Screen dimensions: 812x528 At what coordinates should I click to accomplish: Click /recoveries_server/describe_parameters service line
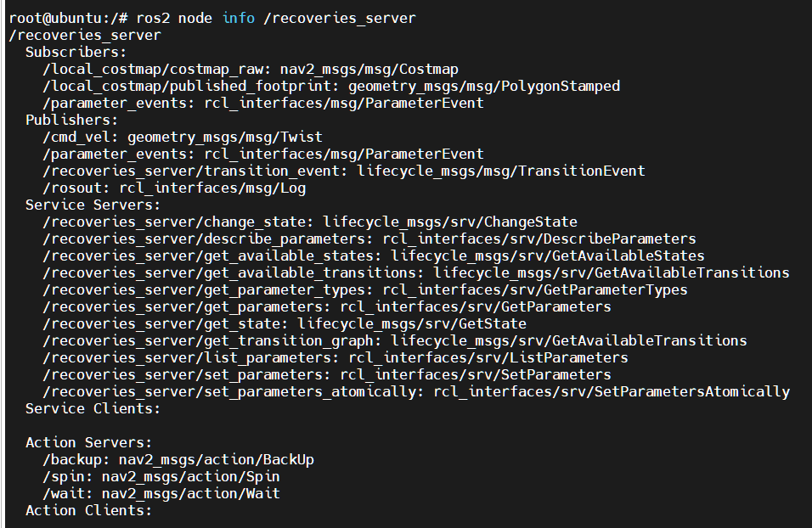coord(369,239)
